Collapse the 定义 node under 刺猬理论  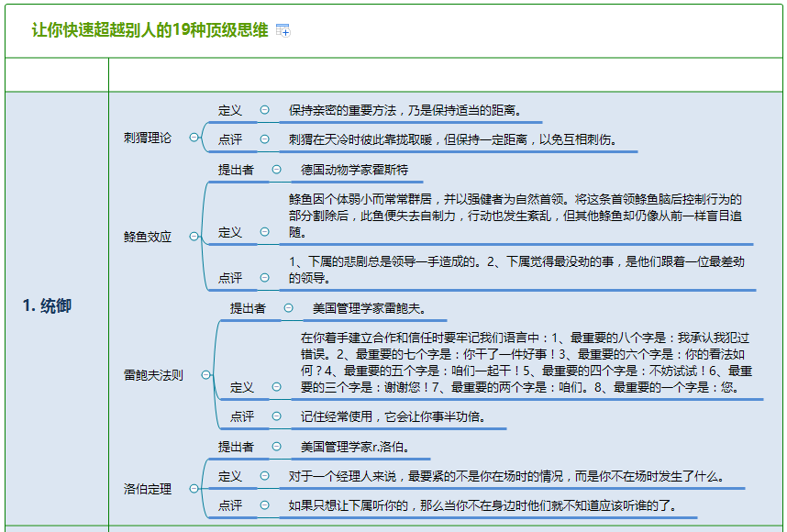[264, 110]
